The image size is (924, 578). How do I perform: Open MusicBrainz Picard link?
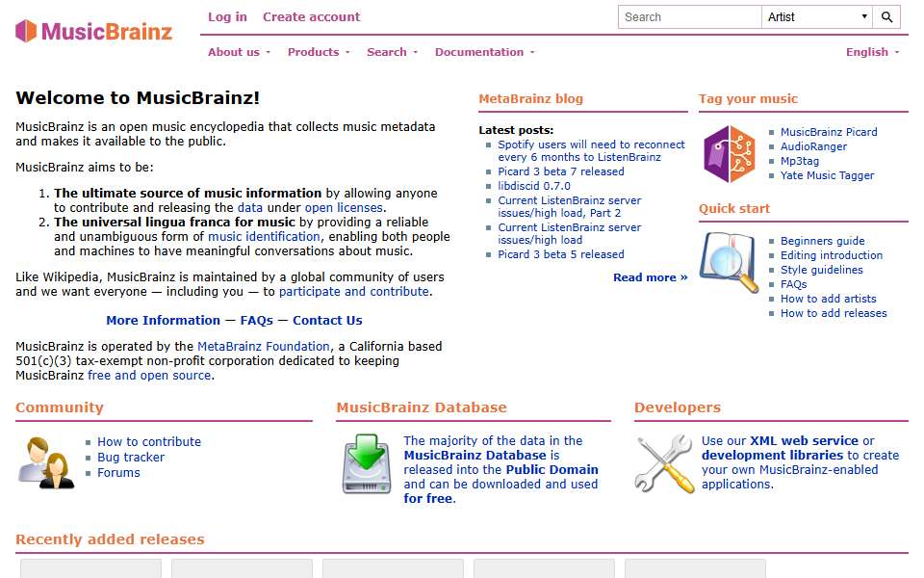(x=829, y=132)
